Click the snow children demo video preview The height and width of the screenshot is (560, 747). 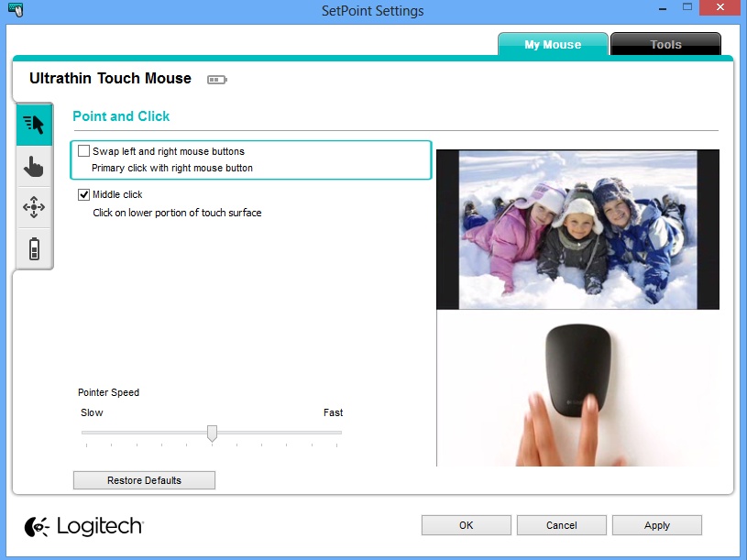577,229
